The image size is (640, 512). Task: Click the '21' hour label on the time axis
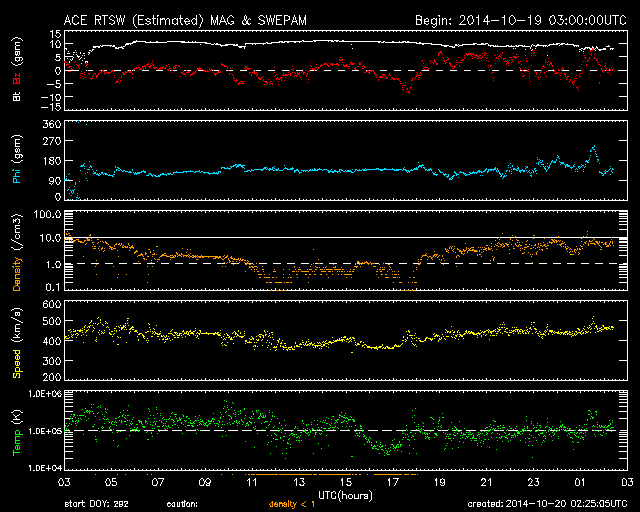click(487, 482)
